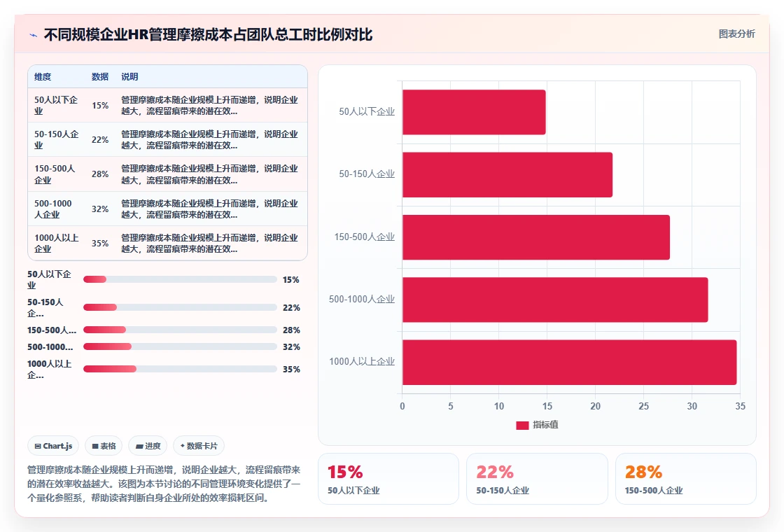Open the 28% data card

(x=685, y=479)
